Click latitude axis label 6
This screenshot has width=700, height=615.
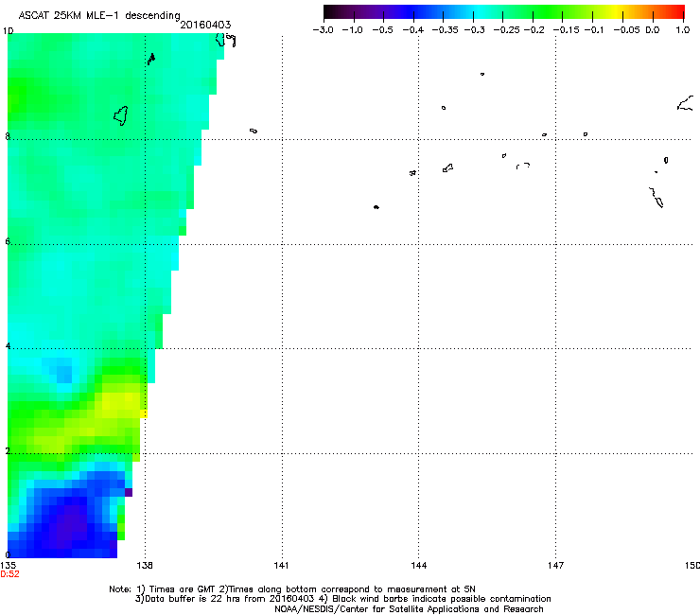point(8,241)
